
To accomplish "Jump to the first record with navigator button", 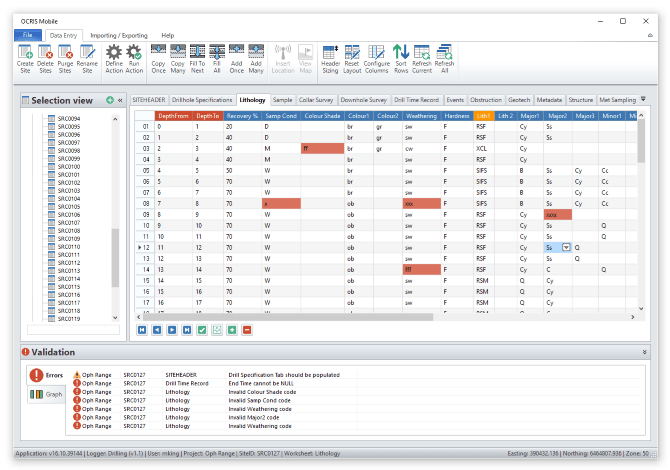I will click(142, 329).
